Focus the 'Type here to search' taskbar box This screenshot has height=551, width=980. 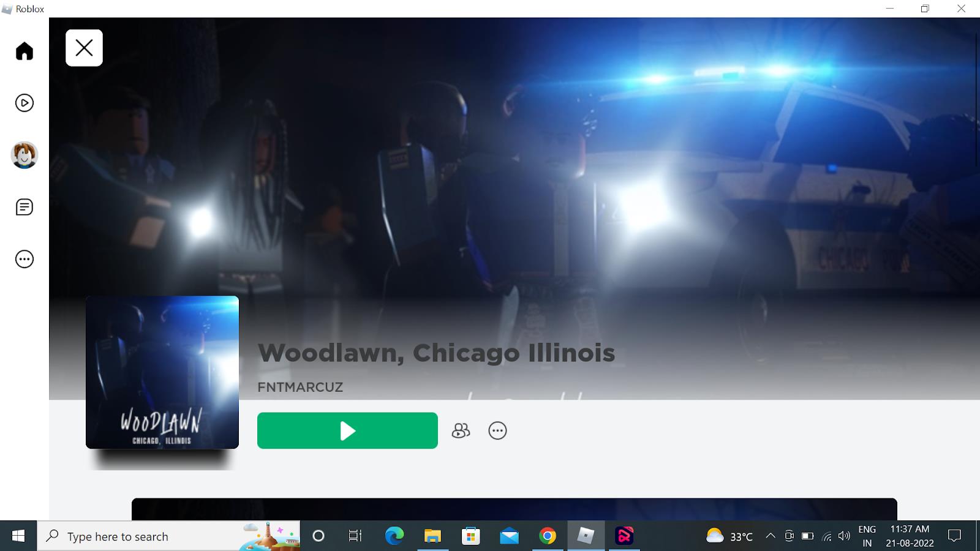pyautogui.click(x=168, y=536)
